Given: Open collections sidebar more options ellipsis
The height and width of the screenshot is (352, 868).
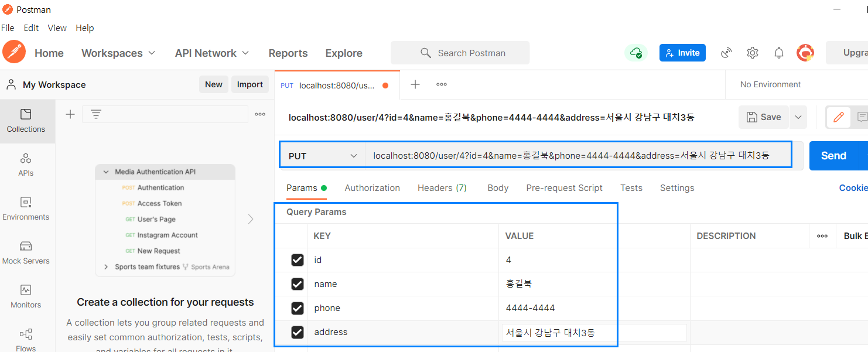Looking at the screenshot, I should coord(260,114).
